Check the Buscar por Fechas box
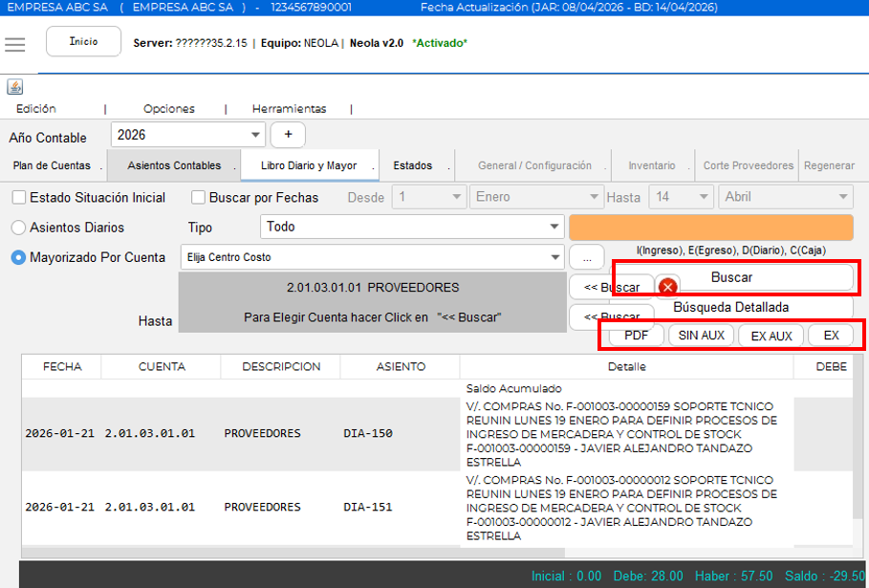The width and height of the screenshot is (869, 588). [198, 197]
